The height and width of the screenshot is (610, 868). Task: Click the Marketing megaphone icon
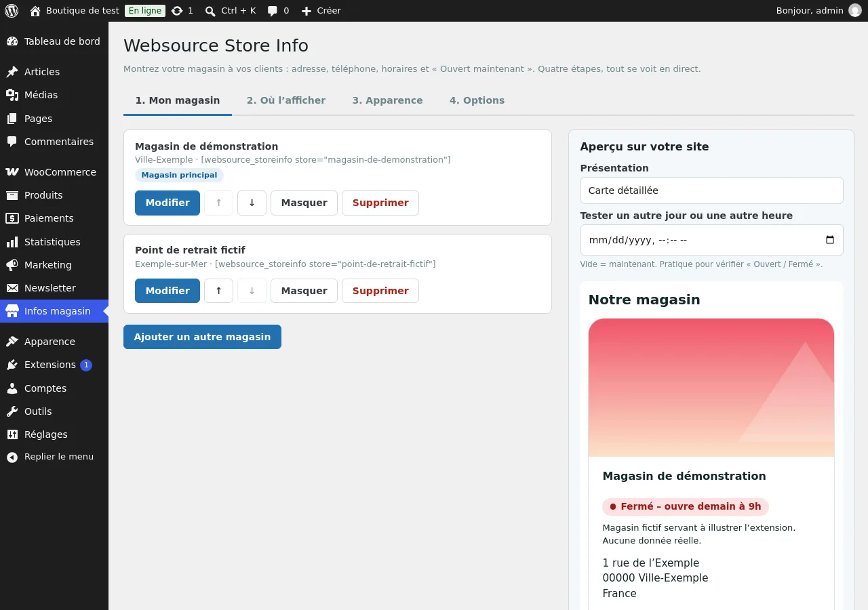(12, 265)
